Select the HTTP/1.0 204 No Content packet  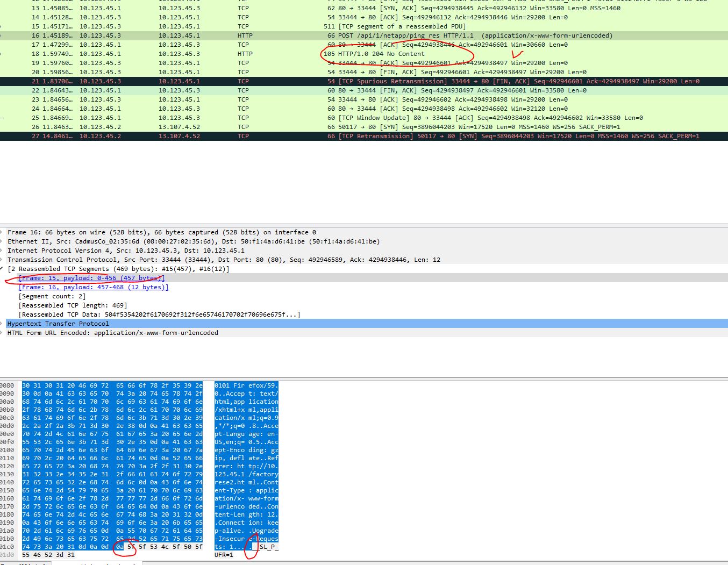215,54
